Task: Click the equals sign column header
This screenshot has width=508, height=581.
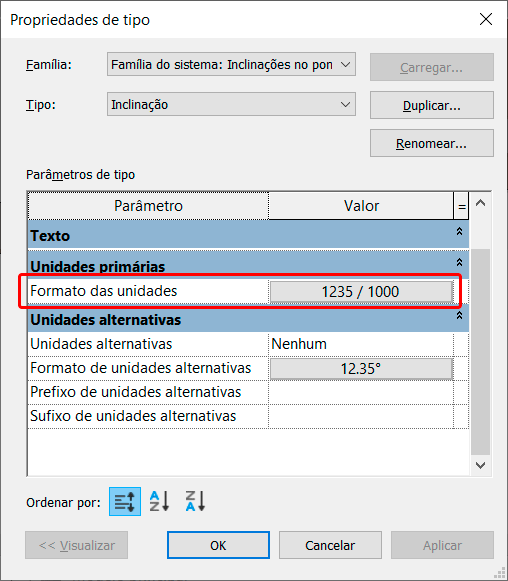Action: click(x=461, y=206)
